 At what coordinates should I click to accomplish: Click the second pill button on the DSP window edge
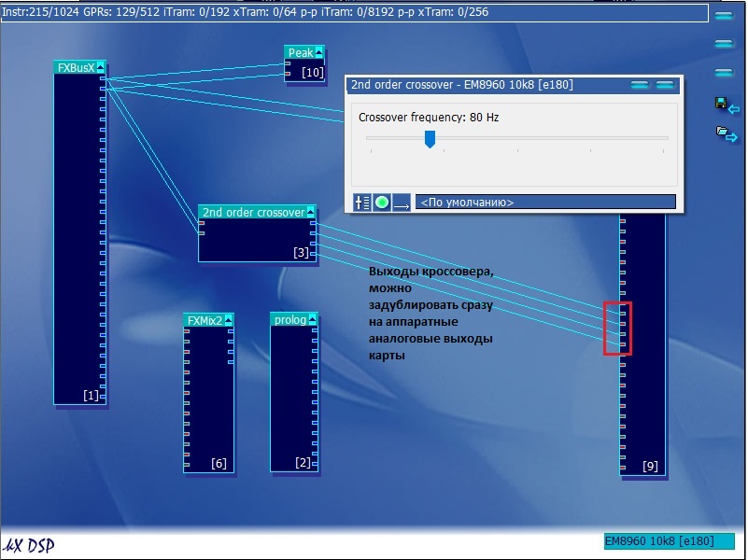pos(724,44)
